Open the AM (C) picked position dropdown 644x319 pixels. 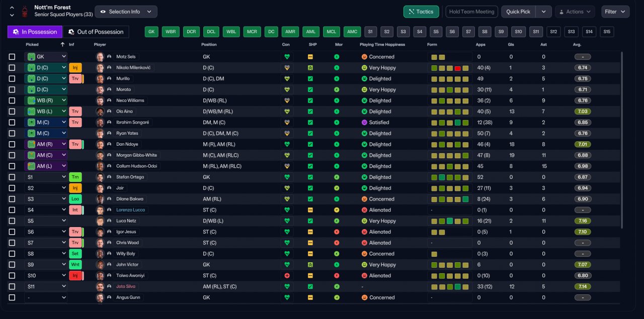pyautogui.click(x=46, y=155)
